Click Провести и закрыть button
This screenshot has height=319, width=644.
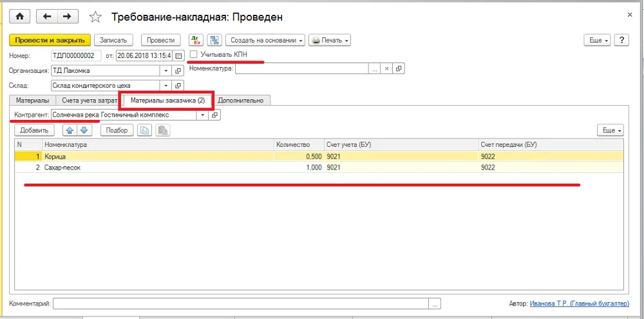click(50, 41)
